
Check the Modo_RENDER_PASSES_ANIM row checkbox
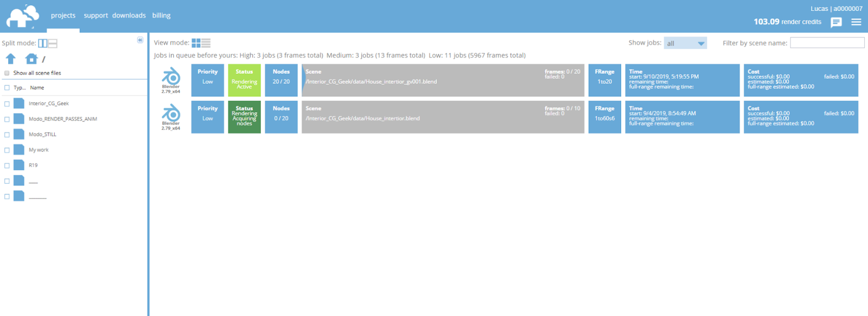point(7,119)
